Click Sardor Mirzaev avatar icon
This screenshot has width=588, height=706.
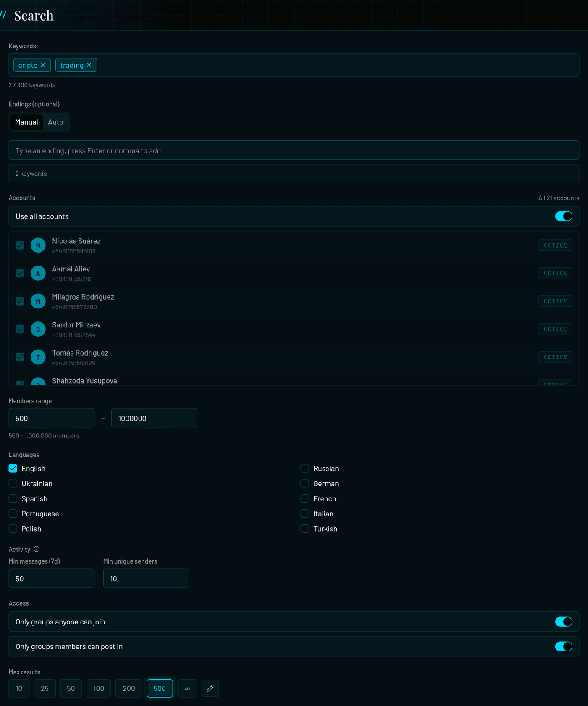click(38, 329)
